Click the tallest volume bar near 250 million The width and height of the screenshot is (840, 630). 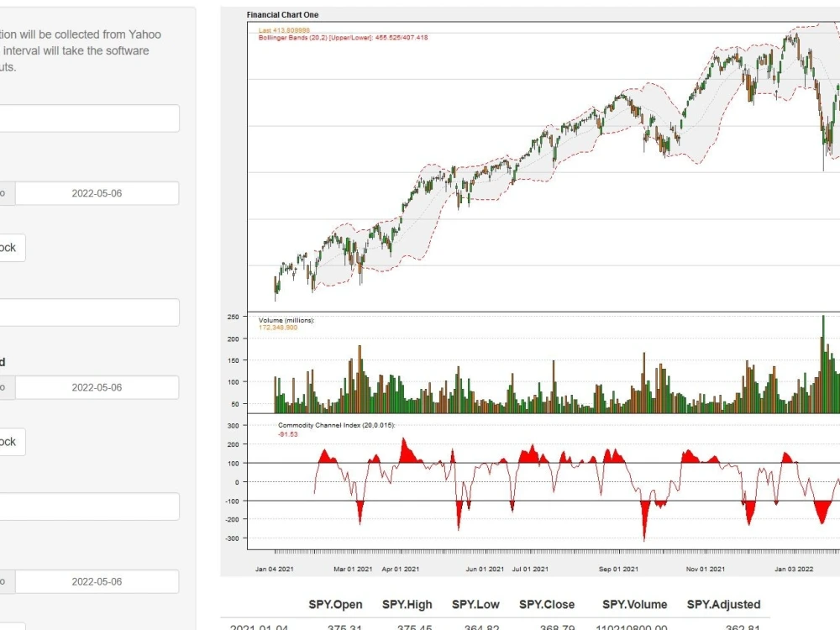pos(823,365)
